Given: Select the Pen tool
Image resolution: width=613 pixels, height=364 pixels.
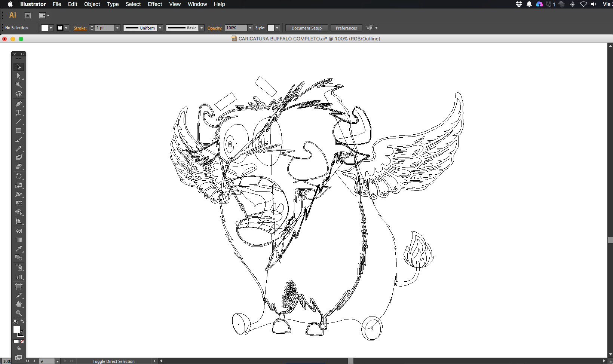Looking at the screenshot, I should (18, 104).
